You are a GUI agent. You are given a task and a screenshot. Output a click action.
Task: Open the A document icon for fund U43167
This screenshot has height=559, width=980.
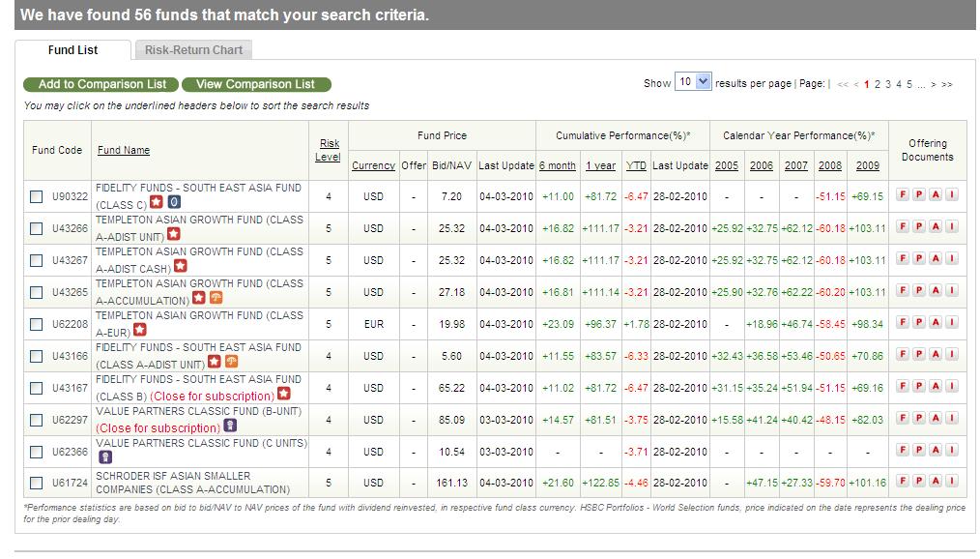click(x=935, y=386)
